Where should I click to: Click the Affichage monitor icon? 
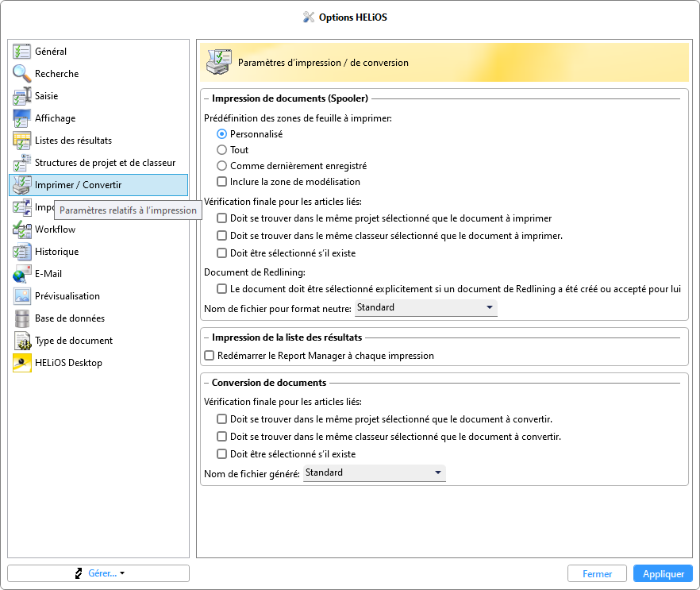point(21,118)
